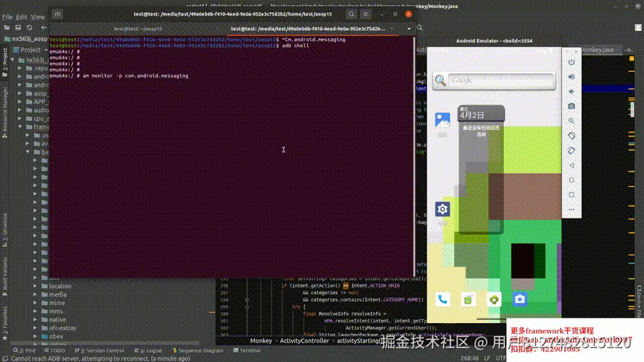The width and height of the screenshot is (644, 362).
Task: Open the Terminal tool window
Action: pos(247,351)
